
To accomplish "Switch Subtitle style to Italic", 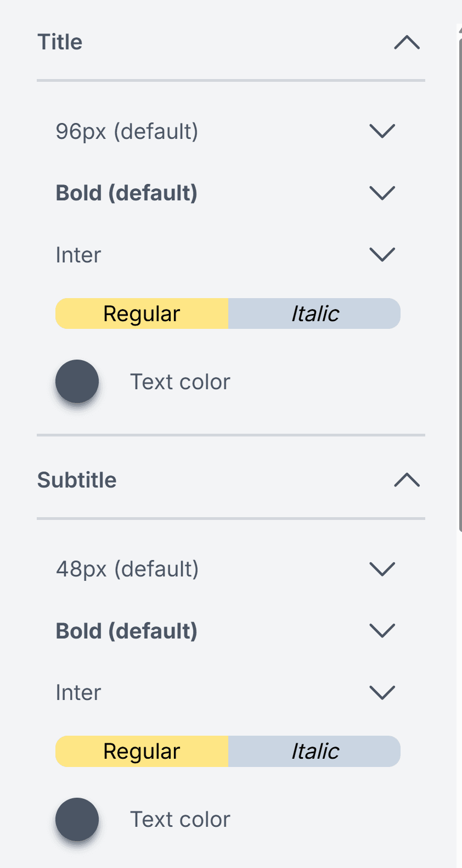I will click(x=314, y=751).
